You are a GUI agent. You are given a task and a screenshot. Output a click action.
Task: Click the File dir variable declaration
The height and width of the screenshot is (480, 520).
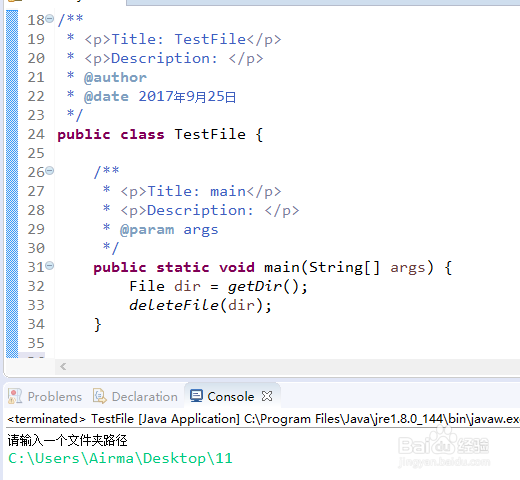(x=165, y=287)
